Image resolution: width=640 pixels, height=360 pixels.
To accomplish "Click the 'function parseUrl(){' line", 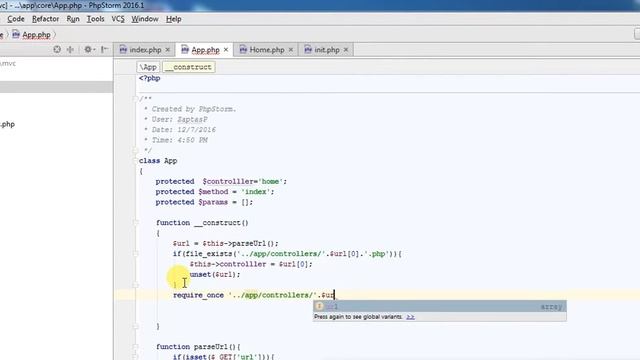I will pos(198,347).
